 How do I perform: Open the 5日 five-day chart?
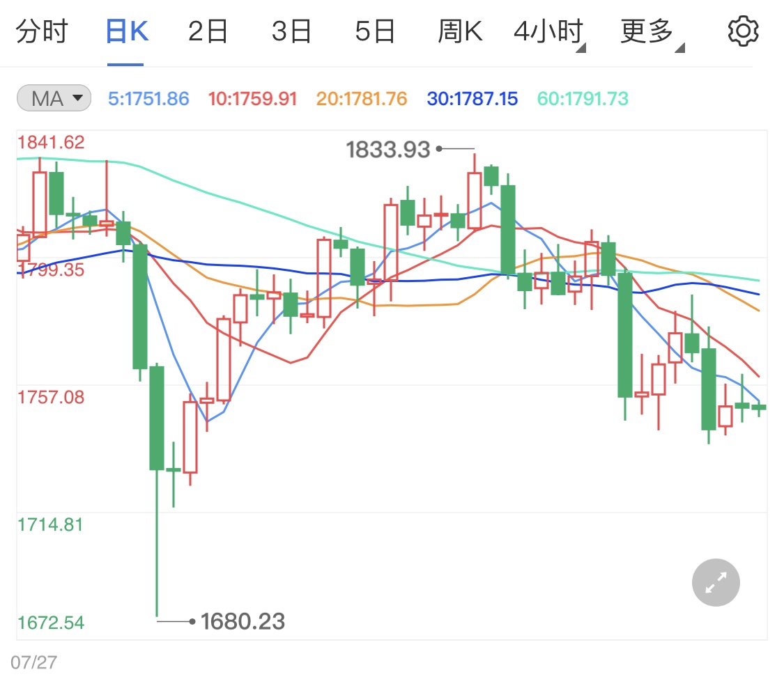375,31
